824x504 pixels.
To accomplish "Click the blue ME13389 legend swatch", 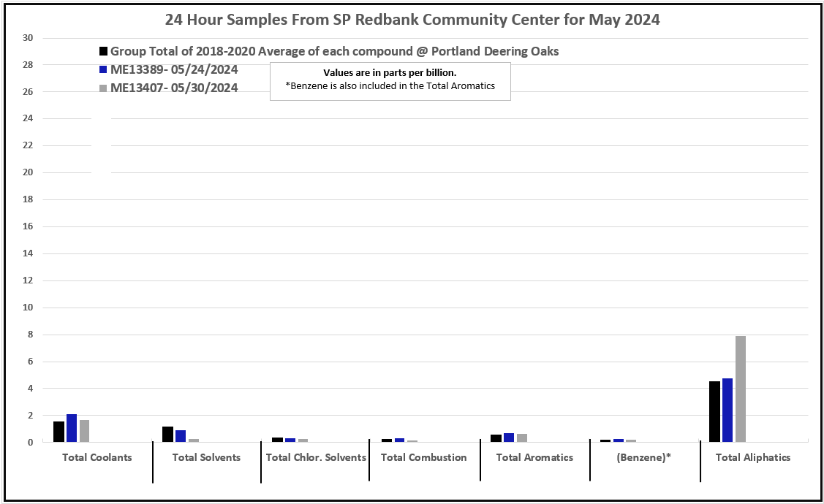I will click(x=104, y=70).
